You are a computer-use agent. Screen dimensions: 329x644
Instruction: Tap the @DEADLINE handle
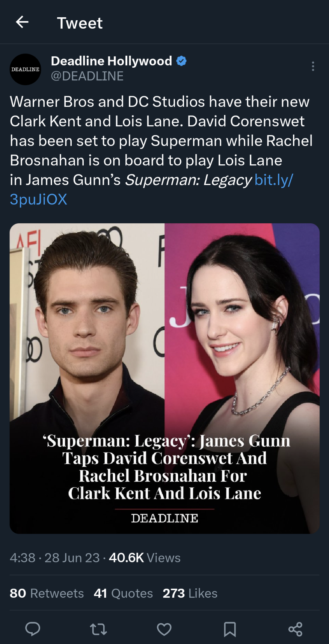87,76
